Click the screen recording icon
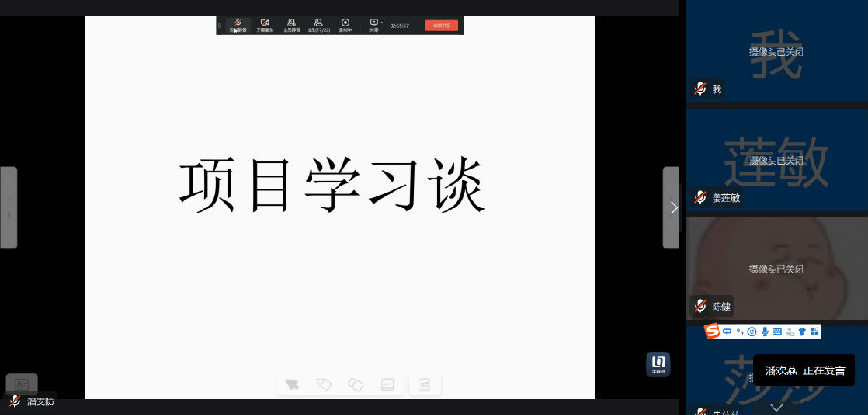The image size is (868, 415). (x=345, y=24)
